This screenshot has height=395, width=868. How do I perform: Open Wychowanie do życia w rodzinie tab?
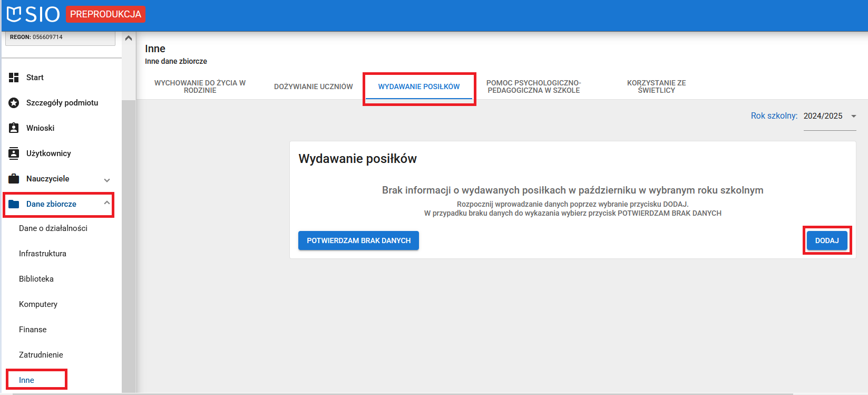200,86
